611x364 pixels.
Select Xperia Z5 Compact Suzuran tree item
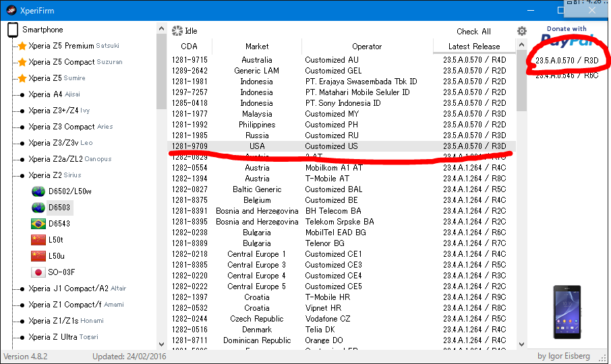click(x=76, y=62)
